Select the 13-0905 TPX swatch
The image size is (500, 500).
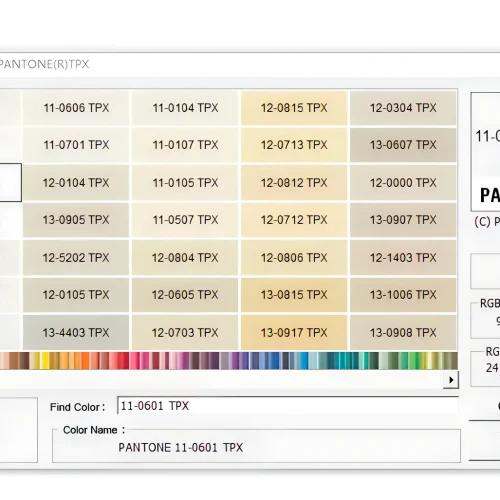pos(76,220)
